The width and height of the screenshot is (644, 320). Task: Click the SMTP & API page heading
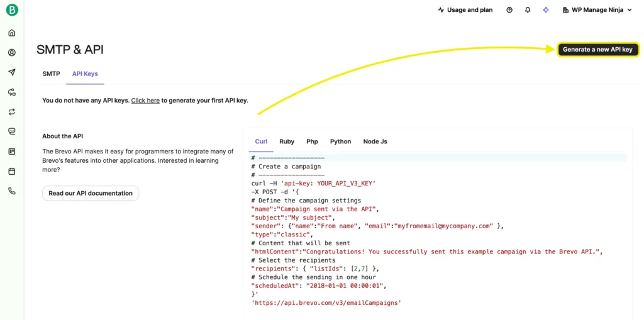click(x=70, y=50)
